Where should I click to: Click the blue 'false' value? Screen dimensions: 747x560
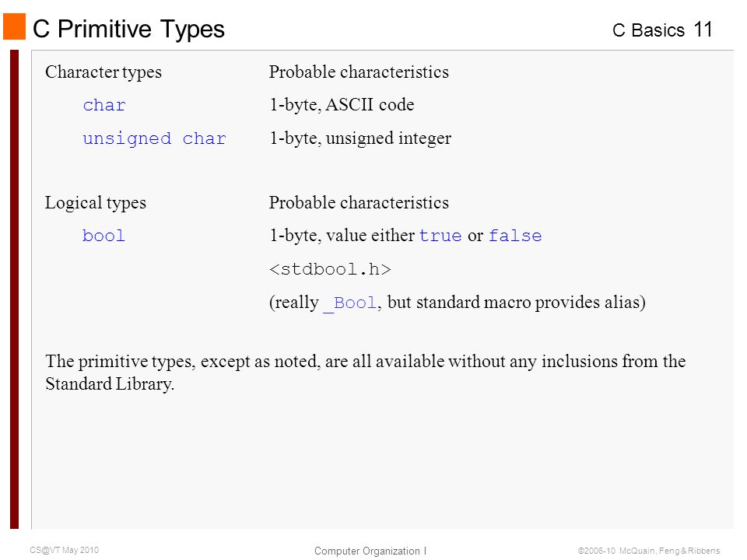pyautogui.click(x=515, y=236)
